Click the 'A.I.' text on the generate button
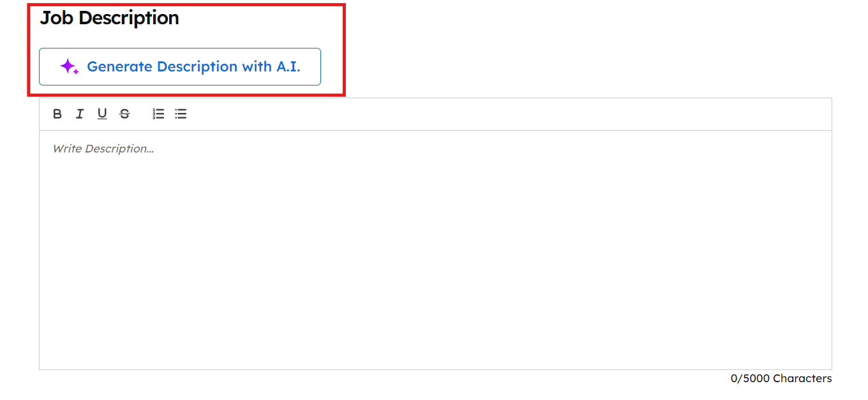 click(288, 66)
